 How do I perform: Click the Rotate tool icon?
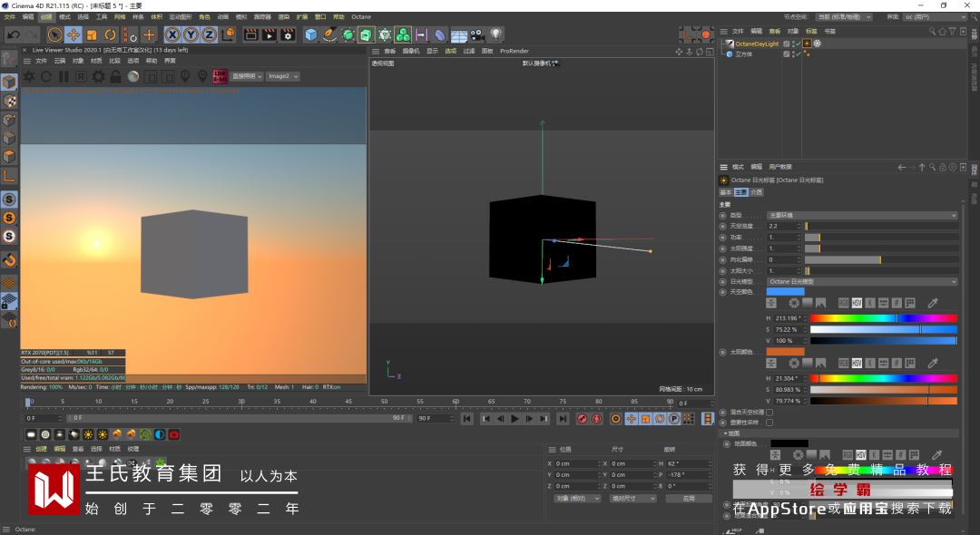(110, 34)
